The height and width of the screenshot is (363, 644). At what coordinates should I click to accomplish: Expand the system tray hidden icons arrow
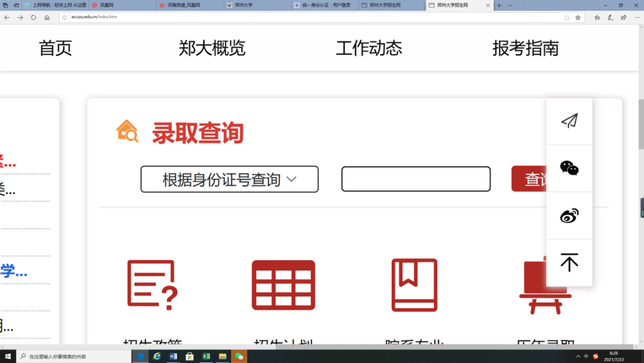578,356
